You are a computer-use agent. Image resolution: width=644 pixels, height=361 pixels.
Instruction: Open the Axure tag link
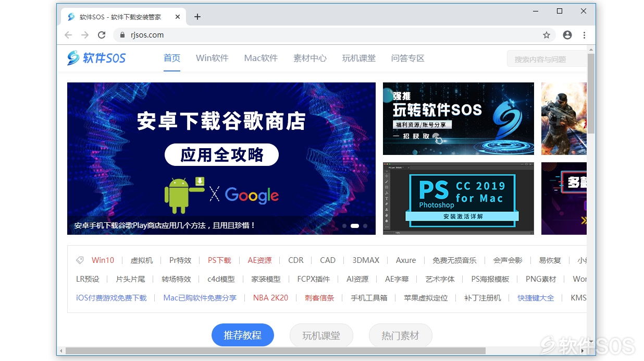(x=406, y=260)
